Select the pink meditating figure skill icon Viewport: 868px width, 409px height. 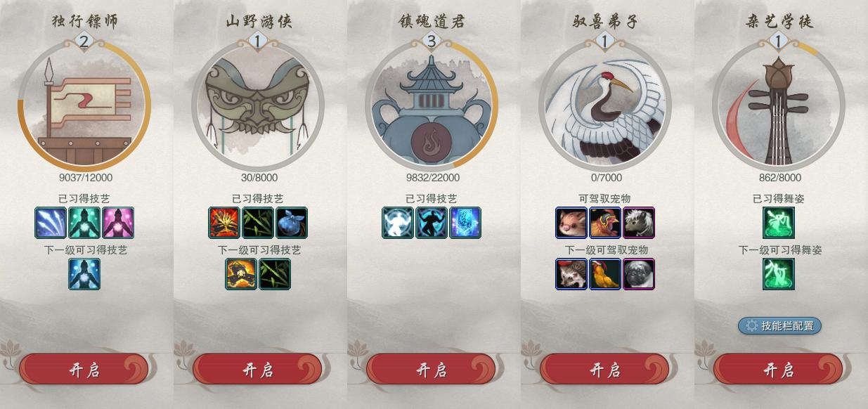coord(118,223)
